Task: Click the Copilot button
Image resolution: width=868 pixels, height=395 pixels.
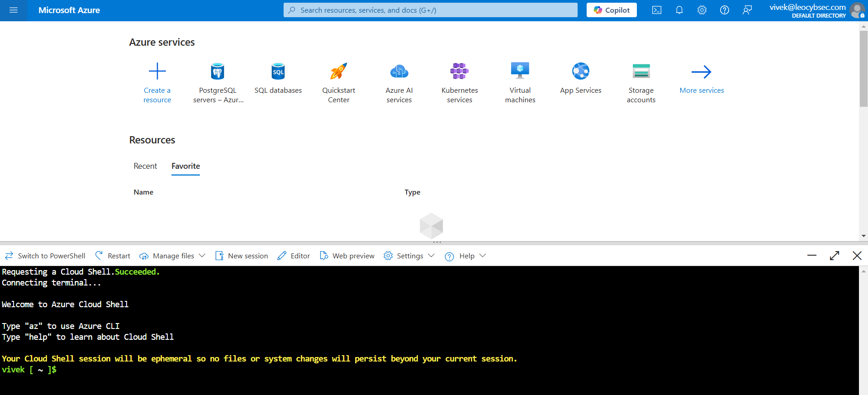Action: click(612, 10)
